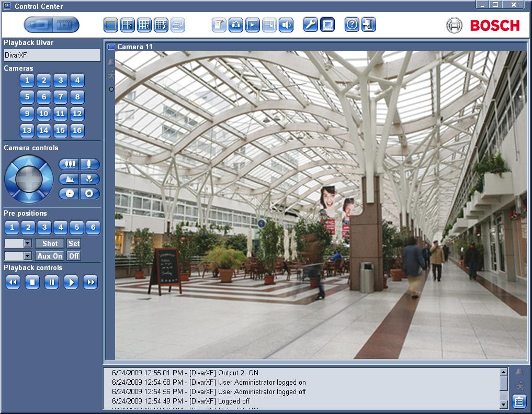
Task: Click the motion event running-man icon
Action: (x=519, y=386)
